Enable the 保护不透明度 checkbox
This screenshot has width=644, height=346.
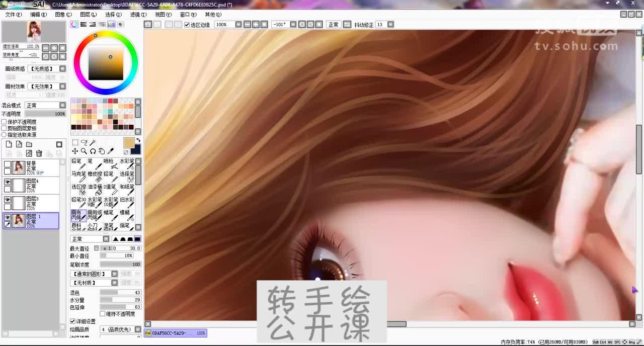click(4, 121)
